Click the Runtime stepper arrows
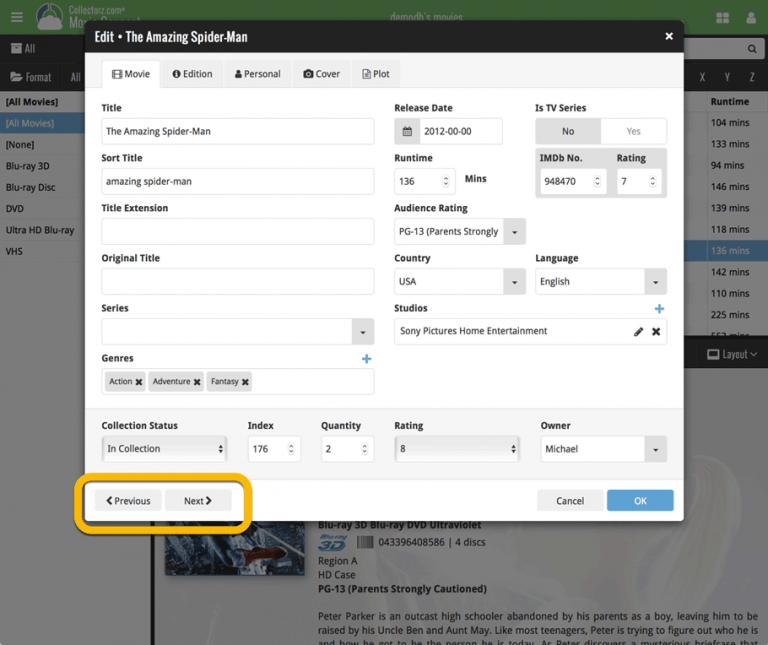768x645 pixels. point(445,181)
